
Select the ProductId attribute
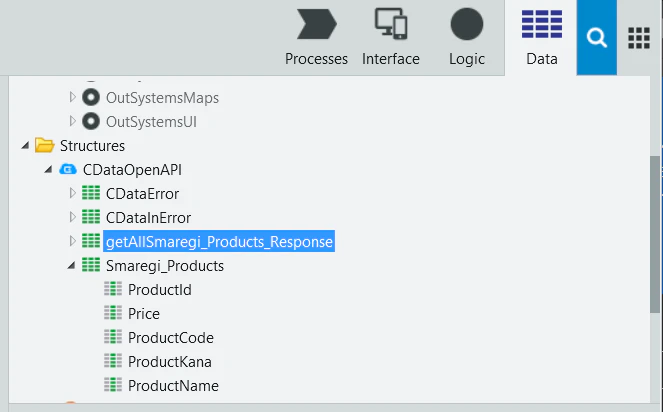(x=160, y=290)
